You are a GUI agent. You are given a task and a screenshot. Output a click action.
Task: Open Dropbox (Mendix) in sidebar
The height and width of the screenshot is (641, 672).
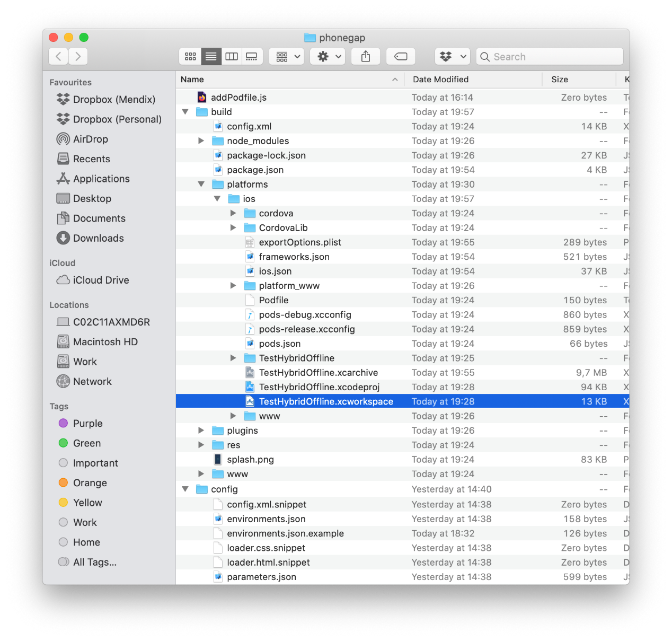106,99
